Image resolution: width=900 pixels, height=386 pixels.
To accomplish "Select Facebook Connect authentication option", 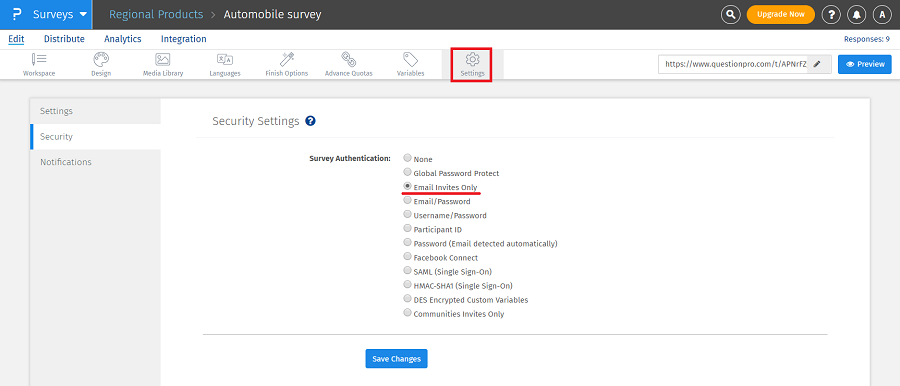I will (408, 256).
